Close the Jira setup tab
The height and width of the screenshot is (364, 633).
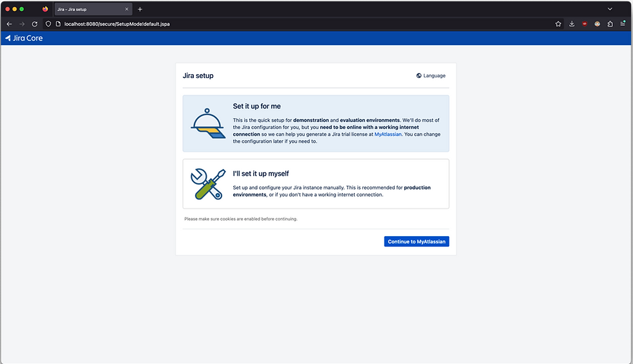(127, 9)
